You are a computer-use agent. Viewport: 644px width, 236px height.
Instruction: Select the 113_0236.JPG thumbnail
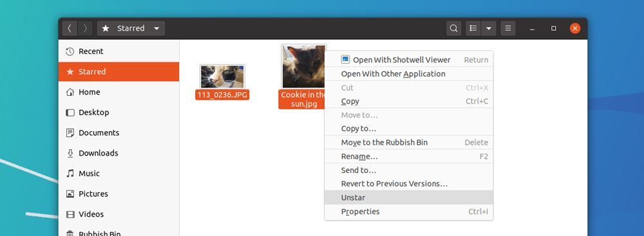coord(222,77)
